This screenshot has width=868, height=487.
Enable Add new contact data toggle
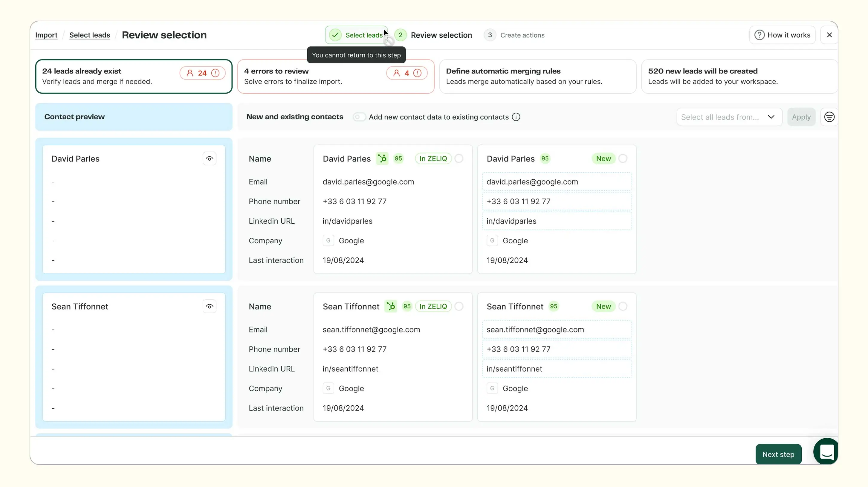pyautogui.click(x=359, y=117)
